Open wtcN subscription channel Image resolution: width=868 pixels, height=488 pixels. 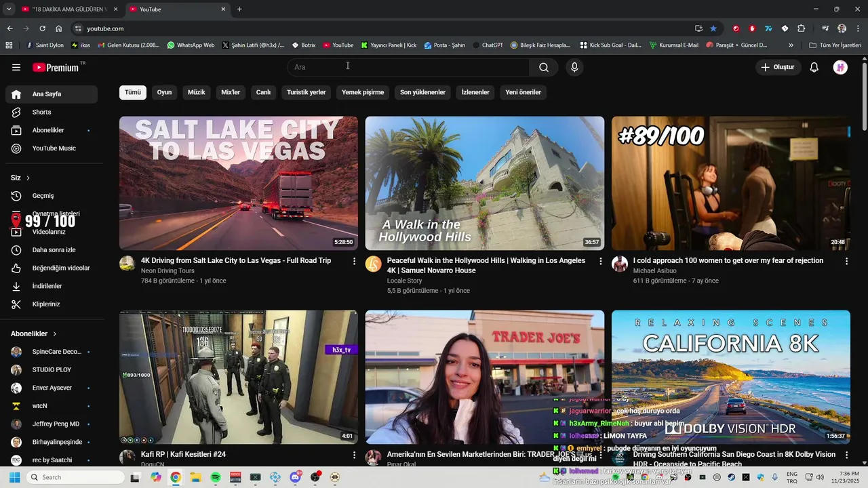[52, 406]
